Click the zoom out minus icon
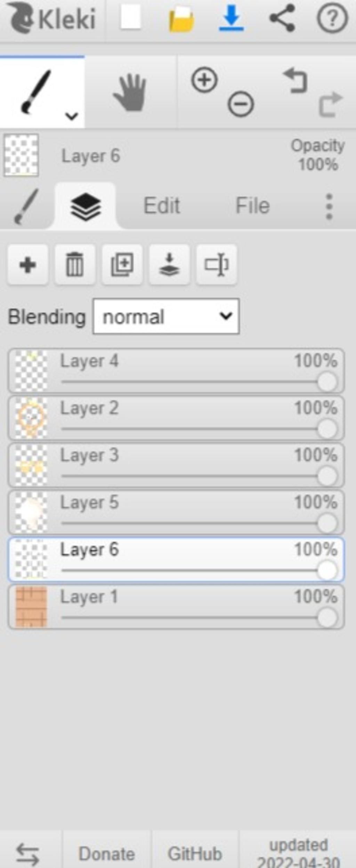356x868 pixels. click(x=241, y=104)
